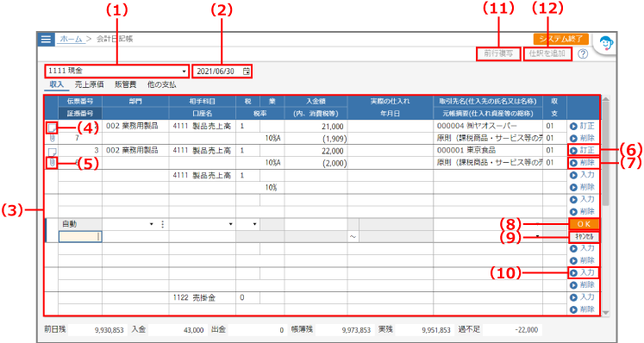Click 訂正 for the 東京食品 entry
This screenshot has height=343, width=644.
click(x=583, y=150)
